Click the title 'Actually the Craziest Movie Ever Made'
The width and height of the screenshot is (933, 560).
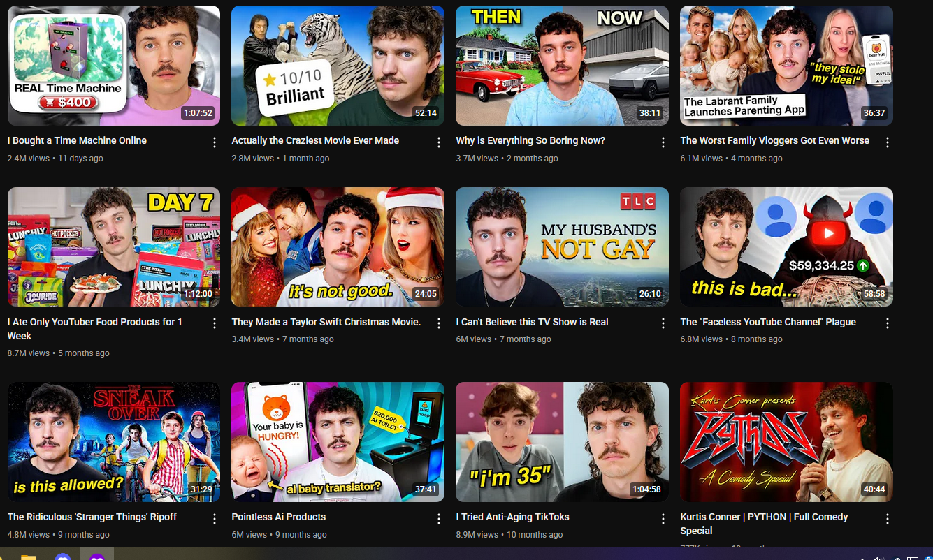[x=315, y=140]
